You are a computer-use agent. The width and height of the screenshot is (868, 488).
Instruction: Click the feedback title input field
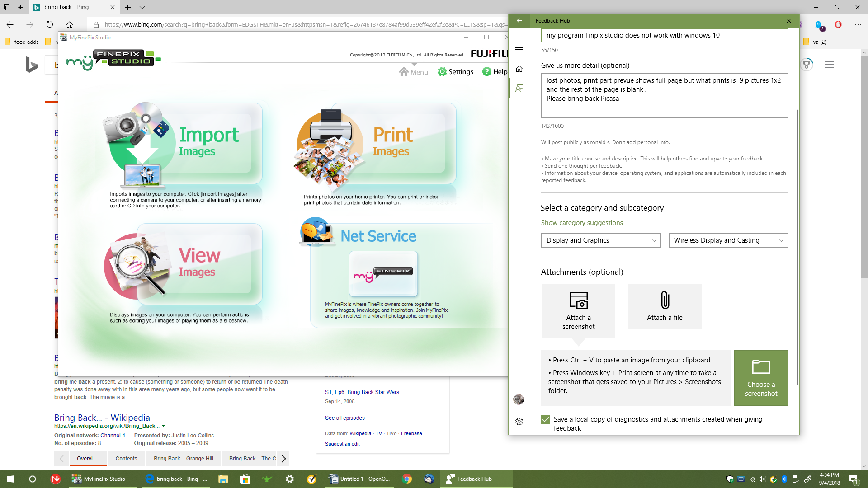pyautogui.click(x=665, y=34)
